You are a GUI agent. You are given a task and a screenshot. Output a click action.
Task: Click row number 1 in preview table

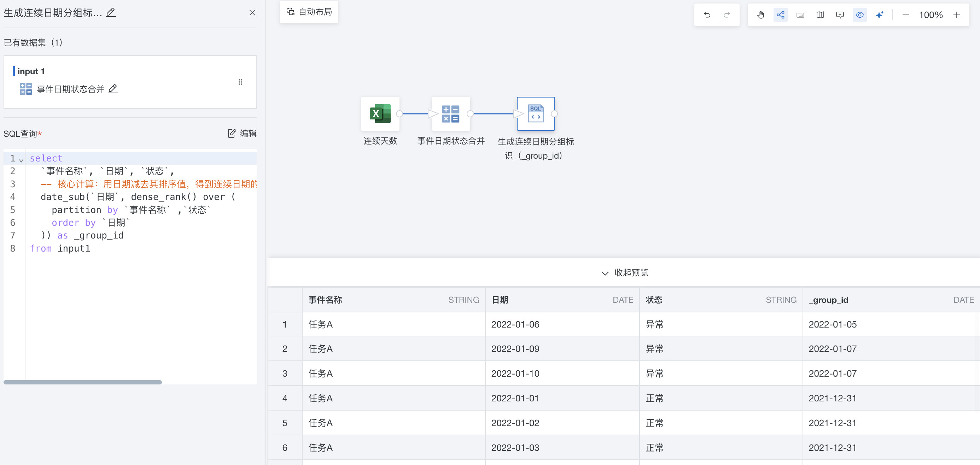(285, 324)
